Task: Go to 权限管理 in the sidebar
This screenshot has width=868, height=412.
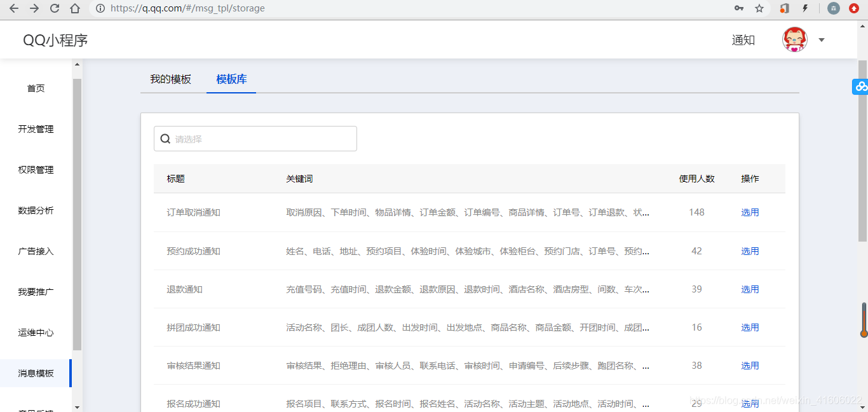Action: pos(36,170)
